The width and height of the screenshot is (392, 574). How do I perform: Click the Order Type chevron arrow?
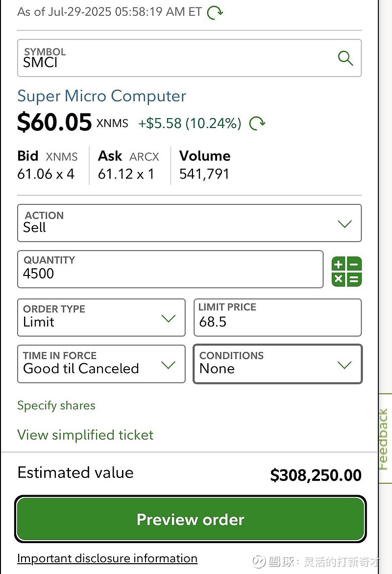click(x=168, y=319)
